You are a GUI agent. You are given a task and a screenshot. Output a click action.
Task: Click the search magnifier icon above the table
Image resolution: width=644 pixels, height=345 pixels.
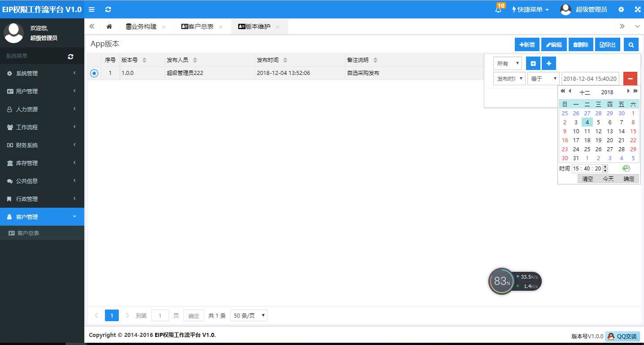[x=631, y=44]
